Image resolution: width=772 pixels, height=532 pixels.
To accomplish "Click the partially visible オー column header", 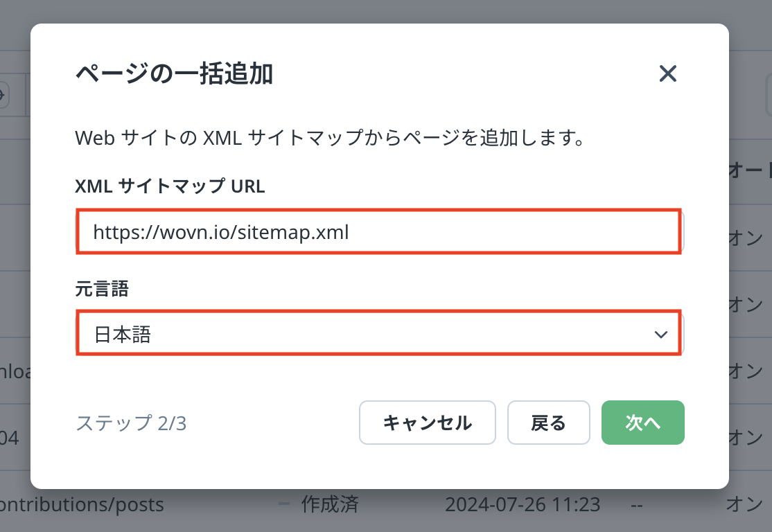I will [750, 170].
